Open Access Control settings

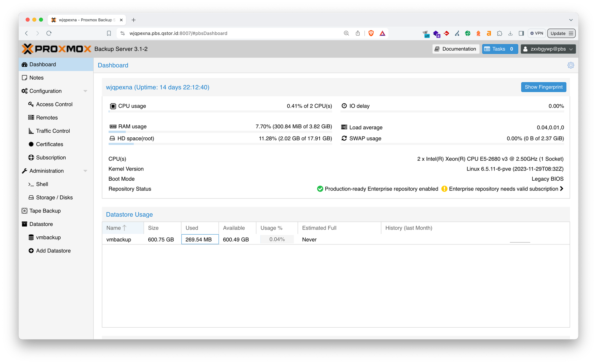point(56,104)
